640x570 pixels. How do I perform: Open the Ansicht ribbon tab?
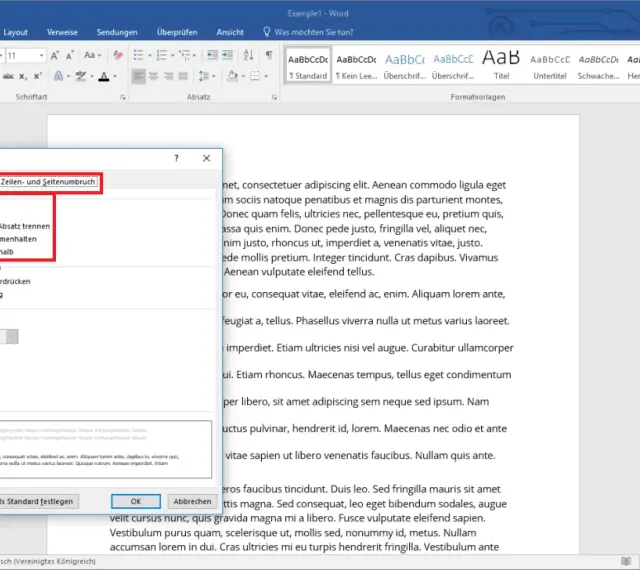(x=230, y=32)
